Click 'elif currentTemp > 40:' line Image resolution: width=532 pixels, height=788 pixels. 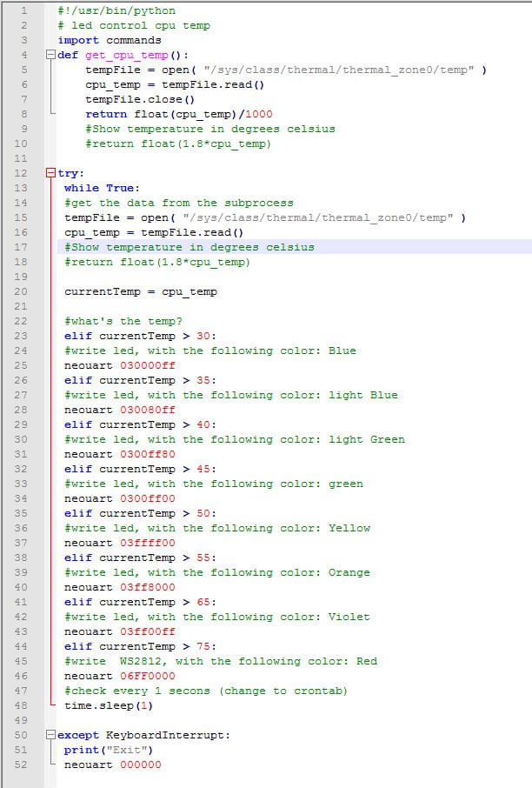(x=140, y=424)
